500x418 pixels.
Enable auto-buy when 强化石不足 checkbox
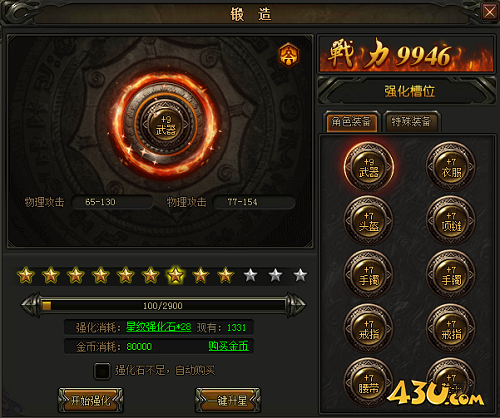102,371
